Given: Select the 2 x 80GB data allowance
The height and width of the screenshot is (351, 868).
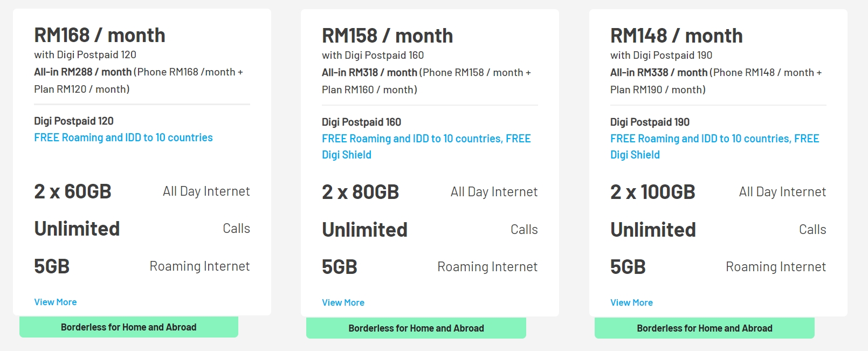Looking at the screenshot, I should tap(360, 192).
